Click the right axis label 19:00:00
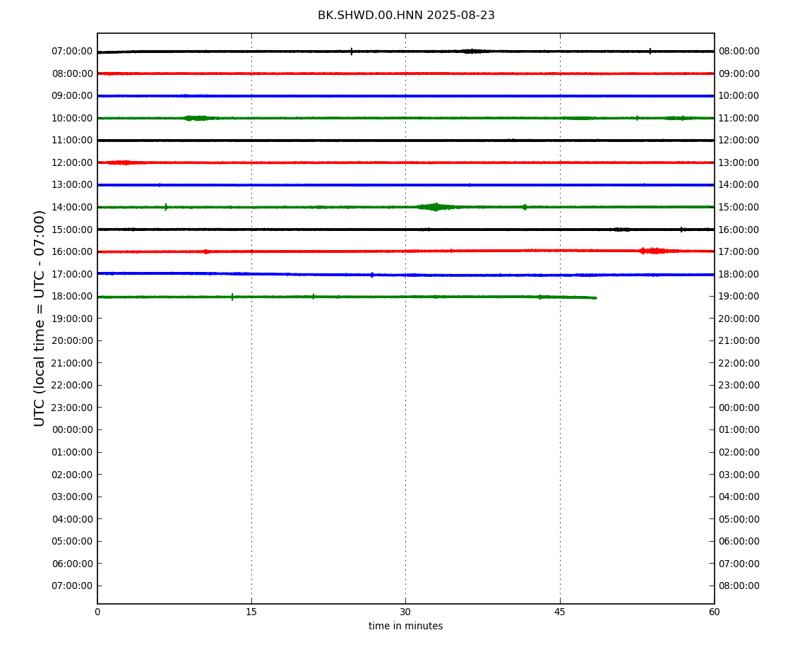 click(739, 297)
